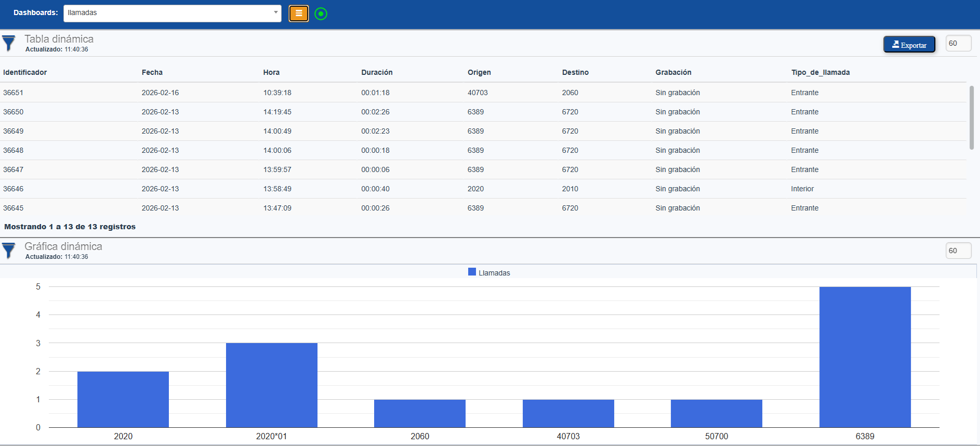The image size is (980, 446).
Task: Click the Grabación column header
Action: tap(673, 72)
